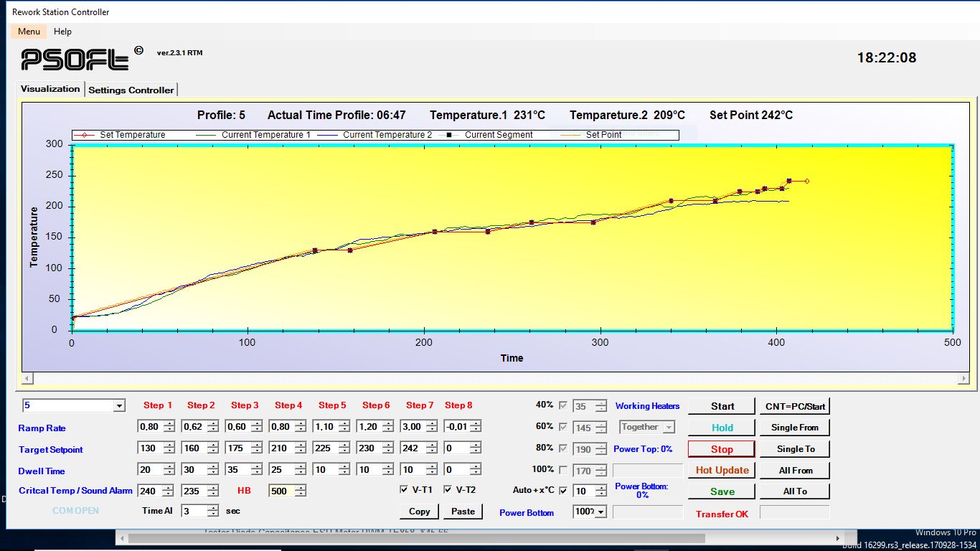Viewport: 980px width, 551px height.
Task: Open the Menu item in menu bar
Action: pyautogui.click(x=29, y=32)
